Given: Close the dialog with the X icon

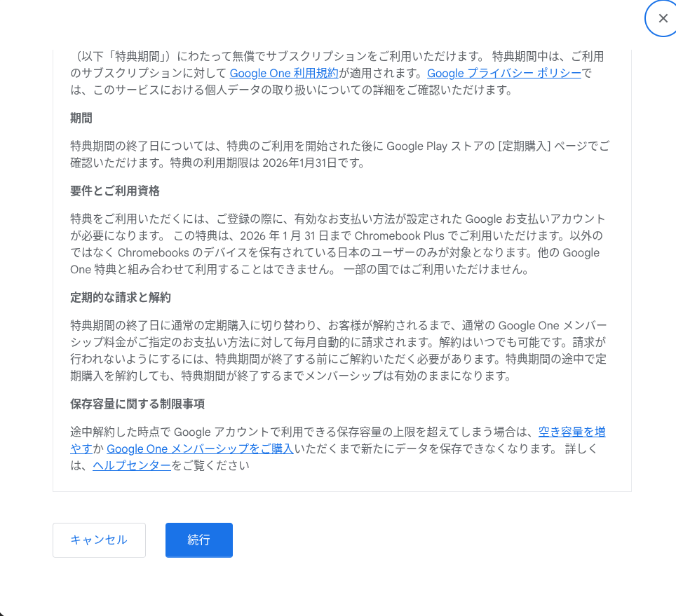Looking at the screenshot, I should tap(663, 18).
